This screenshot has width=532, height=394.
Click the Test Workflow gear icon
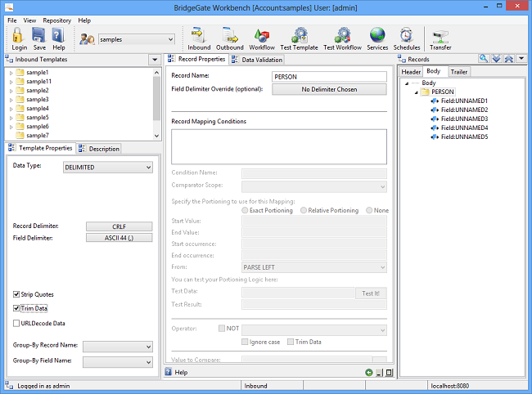[x=342, y=35]
